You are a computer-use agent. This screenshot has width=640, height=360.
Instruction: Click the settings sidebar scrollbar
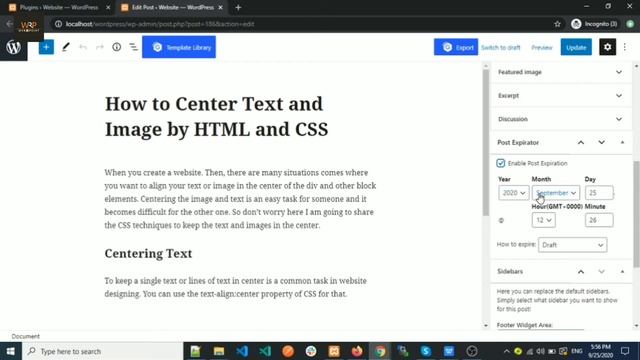[x=636, y=214]
